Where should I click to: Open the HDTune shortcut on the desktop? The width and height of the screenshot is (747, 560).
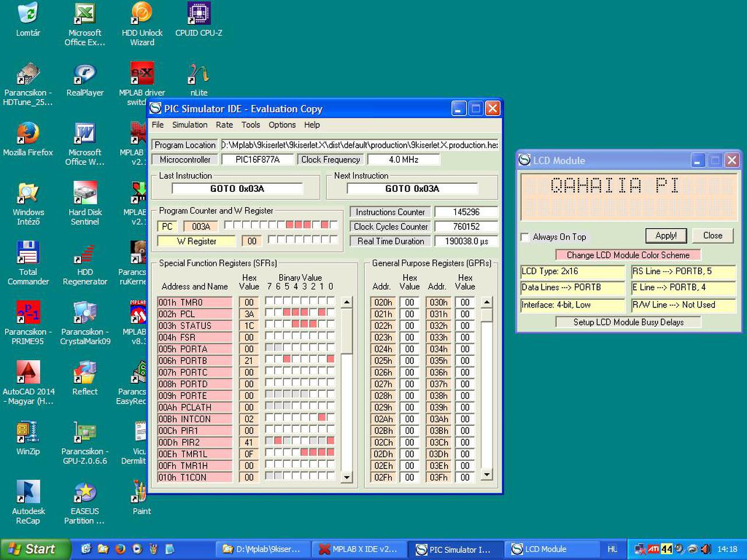tap(28, 84)
